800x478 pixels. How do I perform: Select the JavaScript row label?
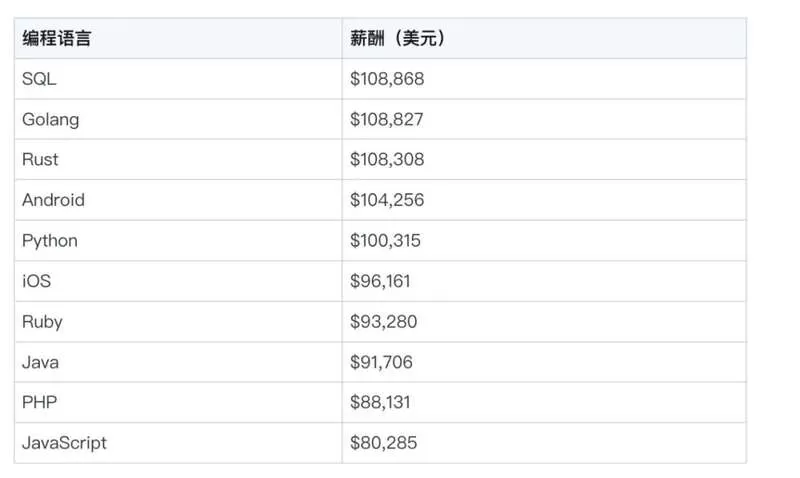(64, 443)
